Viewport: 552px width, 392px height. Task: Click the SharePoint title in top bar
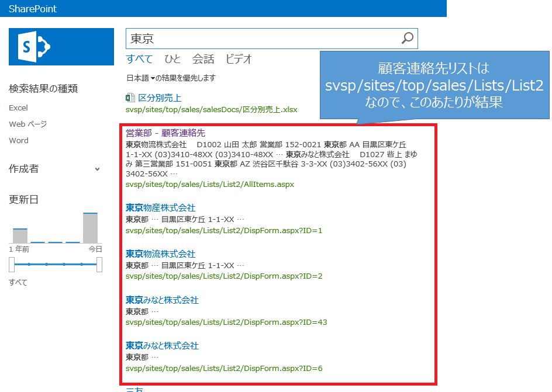(32, 9)
